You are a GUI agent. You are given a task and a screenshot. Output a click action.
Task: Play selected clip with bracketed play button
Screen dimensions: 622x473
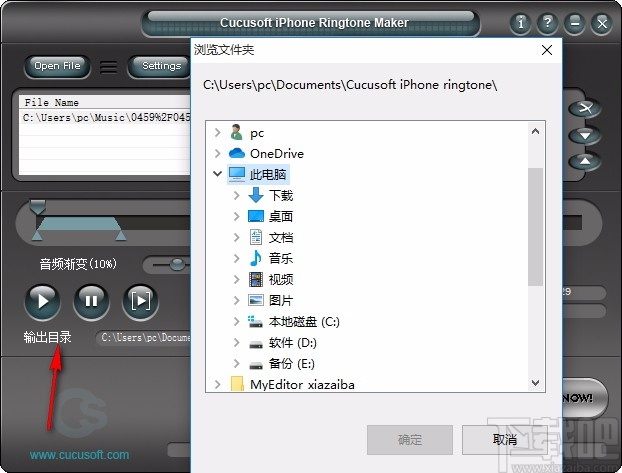coord(140,302)
